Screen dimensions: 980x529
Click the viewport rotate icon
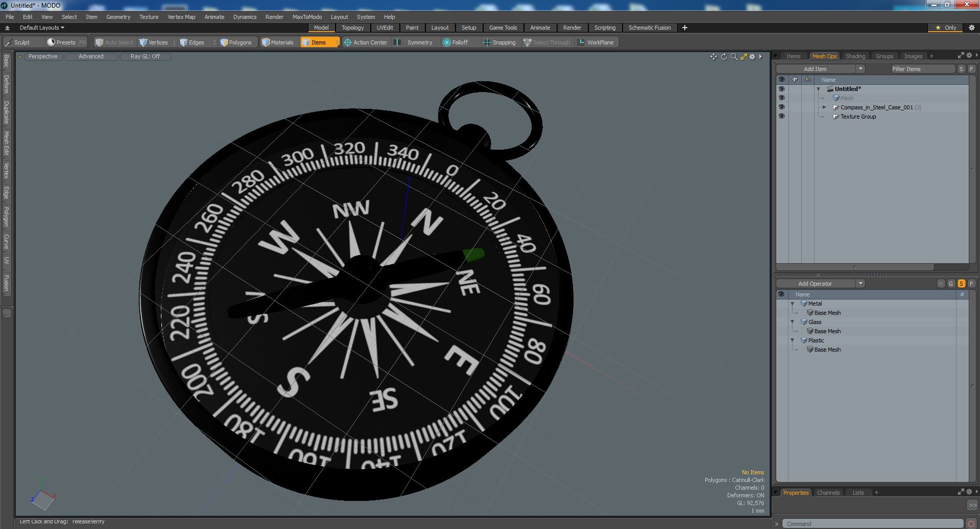click(724, 57)
